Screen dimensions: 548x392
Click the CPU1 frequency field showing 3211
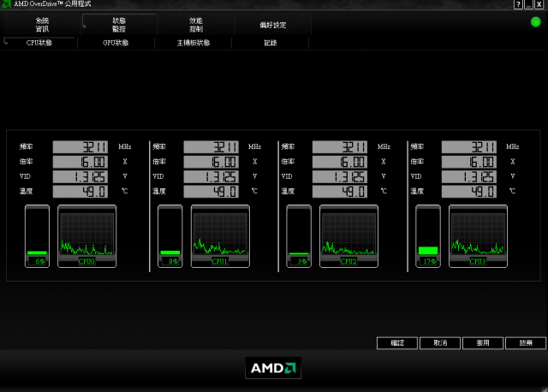(x=211, y=147)
